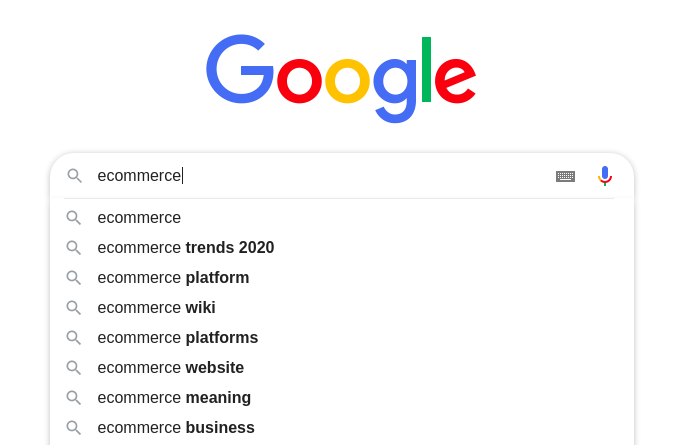Select 'ecommerce website' suggestion
This screenshot has height=445, width=684.
coord(171,368)
